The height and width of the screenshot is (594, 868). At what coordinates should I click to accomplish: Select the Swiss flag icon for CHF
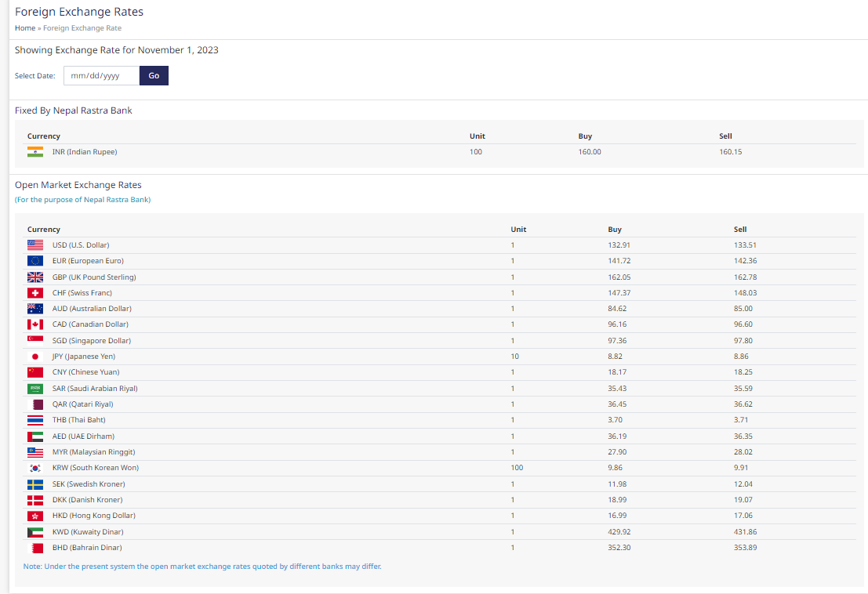[x=35, y=293]
